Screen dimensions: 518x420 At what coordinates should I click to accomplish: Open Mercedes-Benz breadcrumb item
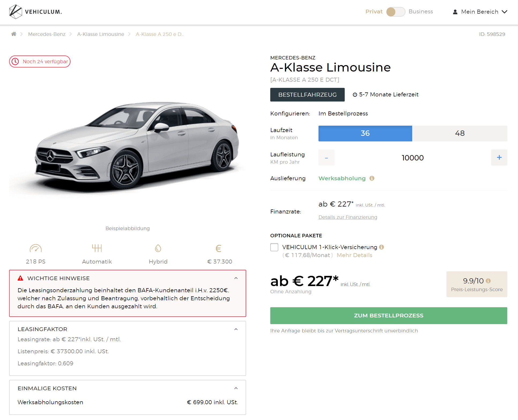pyautogui.click(x=47, y=34)
